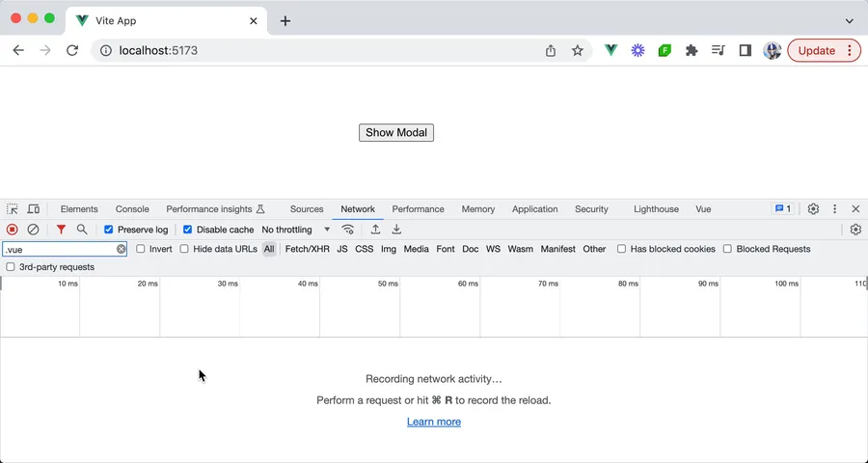
Task: Switch to the Console tab
Action: [x=132, y=209]
